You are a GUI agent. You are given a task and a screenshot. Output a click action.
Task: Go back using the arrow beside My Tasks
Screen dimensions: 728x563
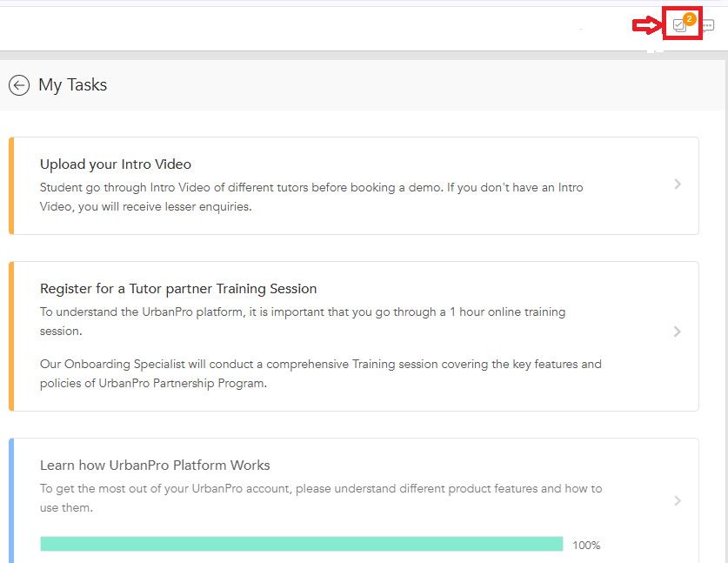pos(18,85)
